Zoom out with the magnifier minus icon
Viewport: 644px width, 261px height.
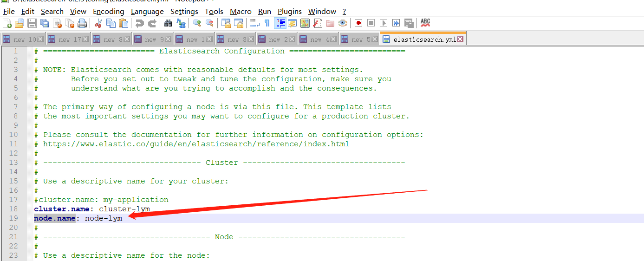click(x=209, y=23)
